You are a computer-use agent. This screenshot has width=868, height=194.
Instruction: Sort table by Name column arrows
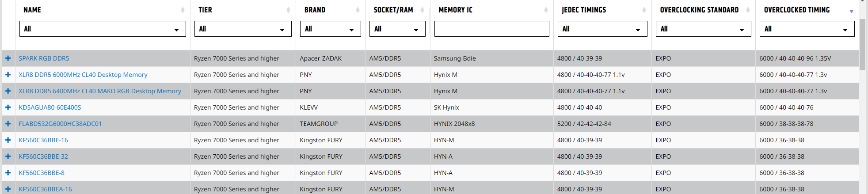[183, 10]
